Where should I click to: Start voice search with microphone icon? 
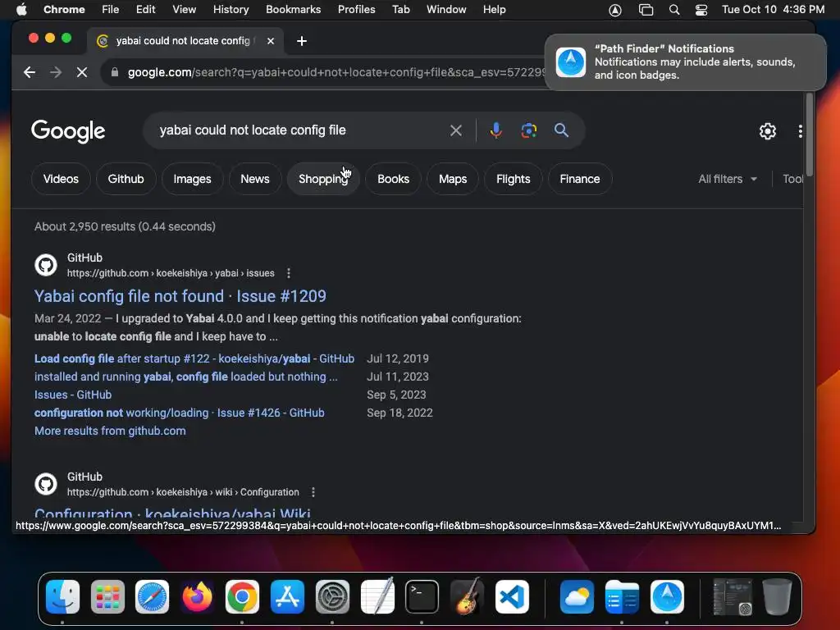click(x=496, y=130)
